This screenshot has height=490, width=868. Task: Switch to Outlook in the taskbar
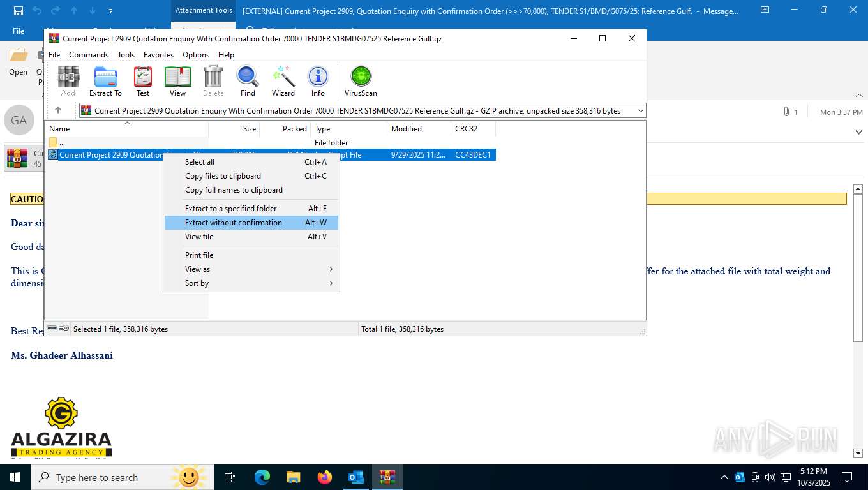coord(356,477)
